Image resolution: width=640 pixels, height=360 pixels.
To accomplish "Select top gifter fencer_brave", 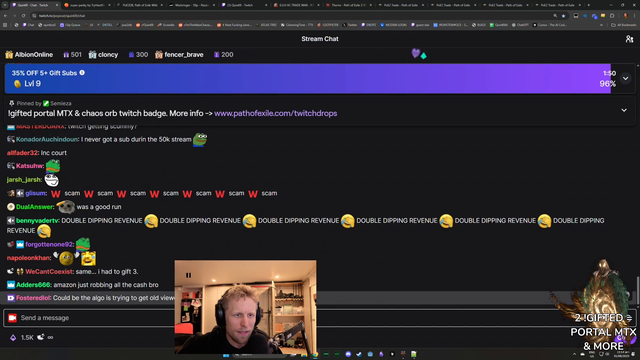I will (x=184, y=55).
